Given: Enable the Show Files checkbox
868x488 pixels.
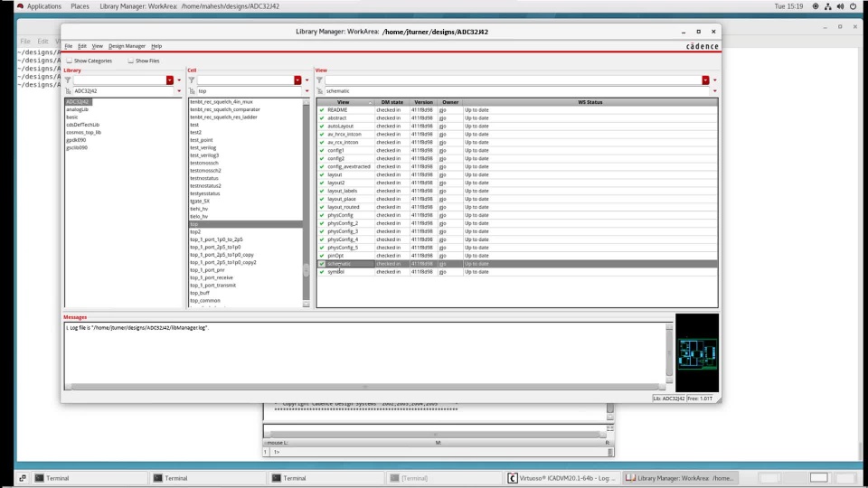Looking at the screenshot, I should [x=130, y=61].
